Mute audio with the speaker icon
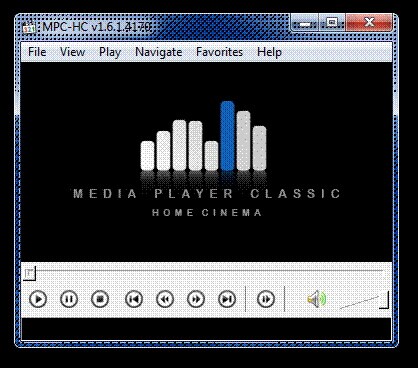The height and width of the screenshot is (368, 418). pyautogui.click(x=317, y=299)
